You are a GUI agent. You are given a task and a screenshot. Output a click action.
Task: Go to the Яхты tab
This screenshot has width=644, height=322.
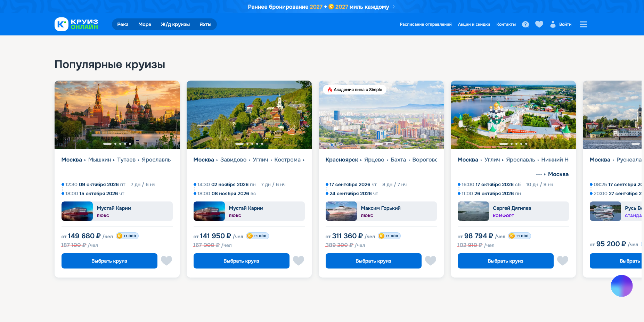click(205, 24)
